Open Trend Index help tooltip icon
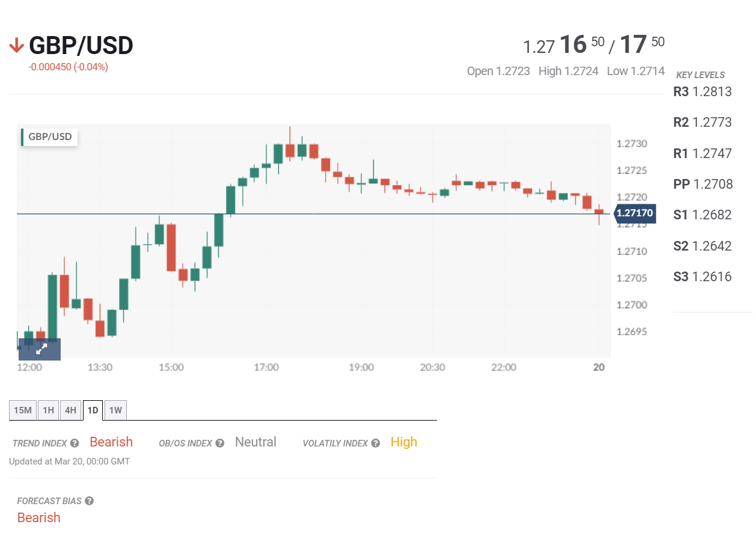Viewport: 756px width, 545px height. (75, 443)
